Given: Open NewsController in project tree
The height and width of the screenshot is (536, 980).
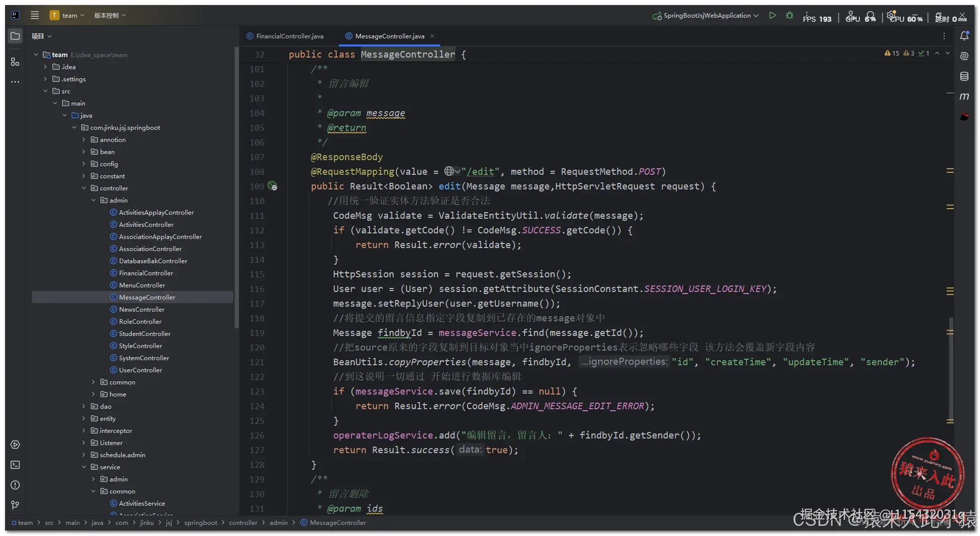Looking at the screenshot, I should pyautogui.click(x=142, y=309).
